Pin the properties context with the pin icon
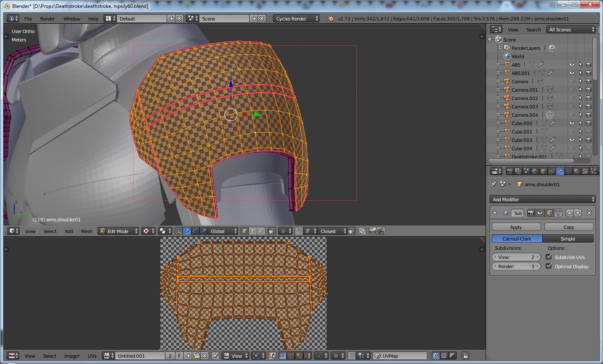 tap(493, 184)
